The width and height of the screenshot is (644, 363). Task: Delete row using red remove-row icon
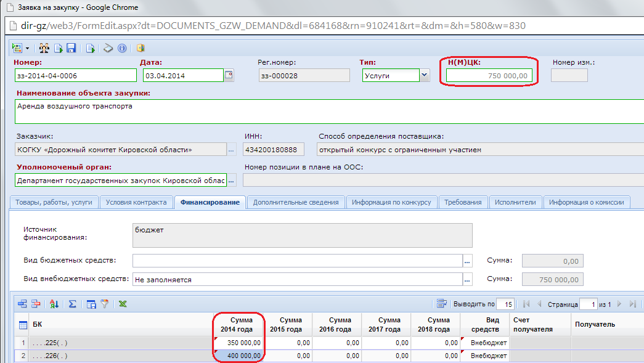[36, 304]
